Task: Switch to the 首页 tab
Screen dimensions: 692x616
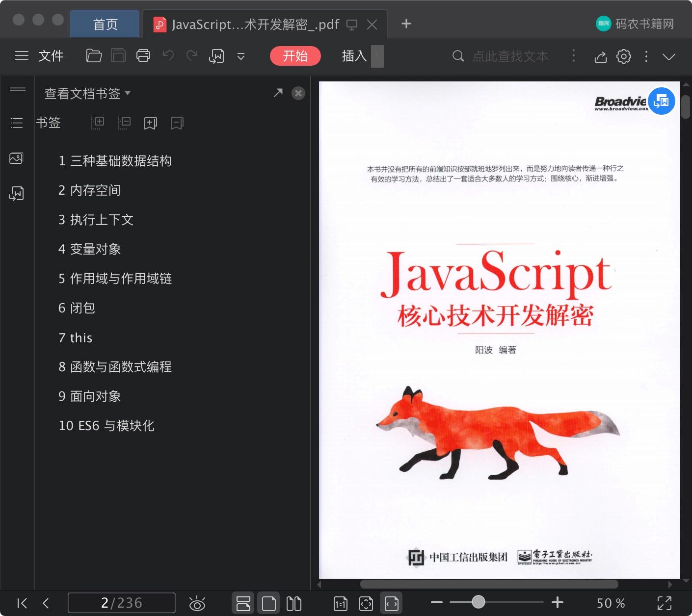Action: point(105,24)
